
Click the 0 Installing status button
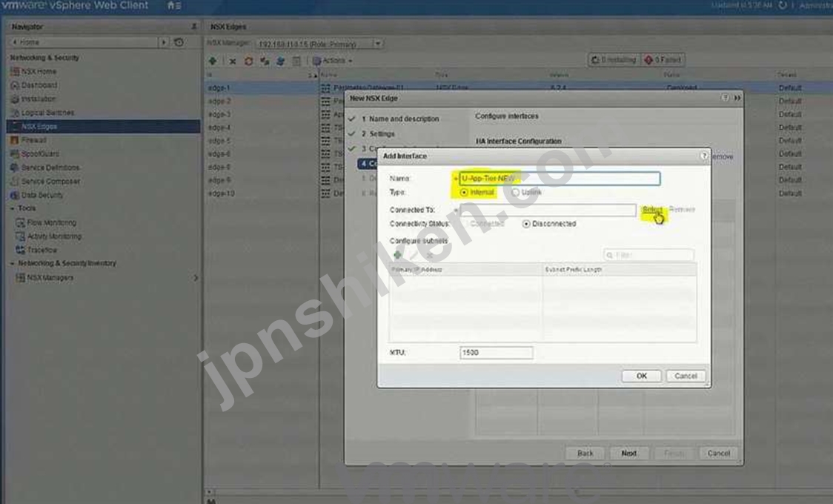tap(614, 60)
